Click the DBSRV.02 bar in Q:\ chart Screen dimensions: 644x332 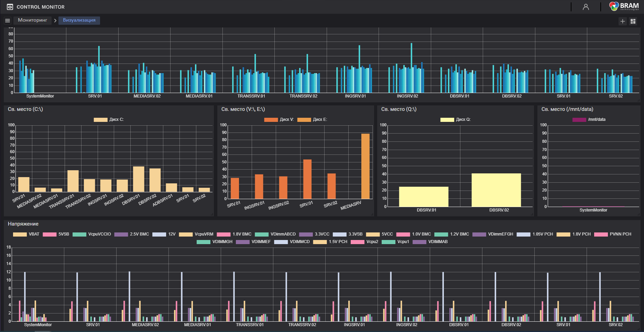click(x=496, y=190)
